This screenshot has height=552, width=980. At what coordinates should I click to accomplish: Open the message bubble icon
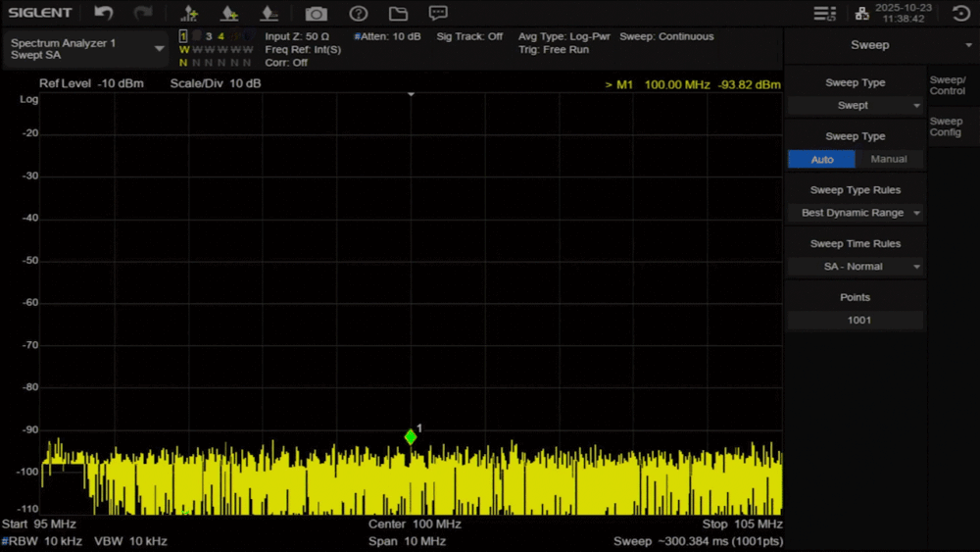click(x=438, y=13)
